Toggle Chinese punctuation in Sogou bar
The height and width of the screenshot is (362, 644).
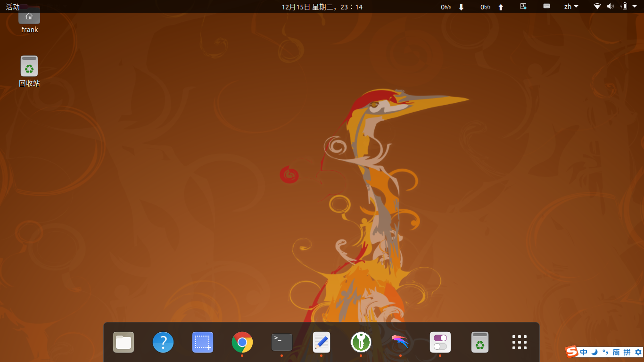coord(605,352)
